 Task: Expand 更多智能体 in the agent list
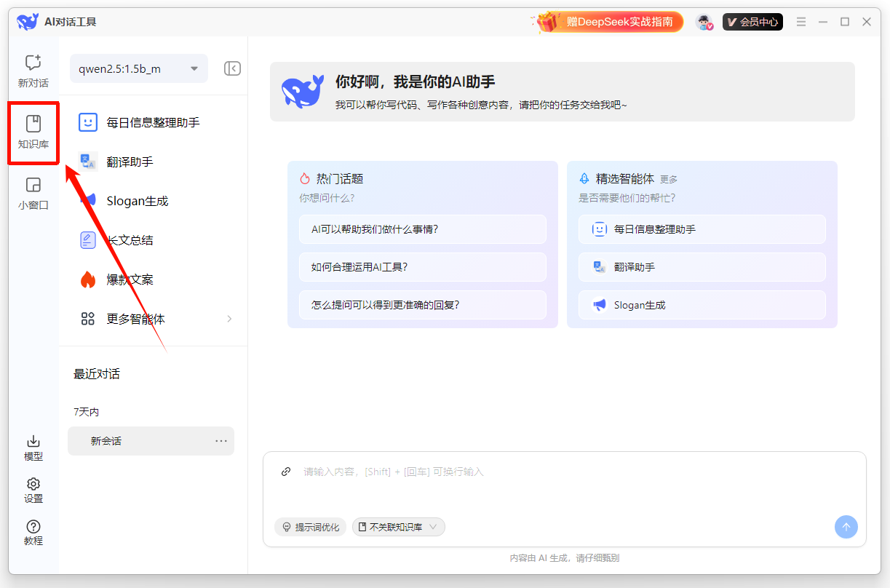click(x=156, y=319)
